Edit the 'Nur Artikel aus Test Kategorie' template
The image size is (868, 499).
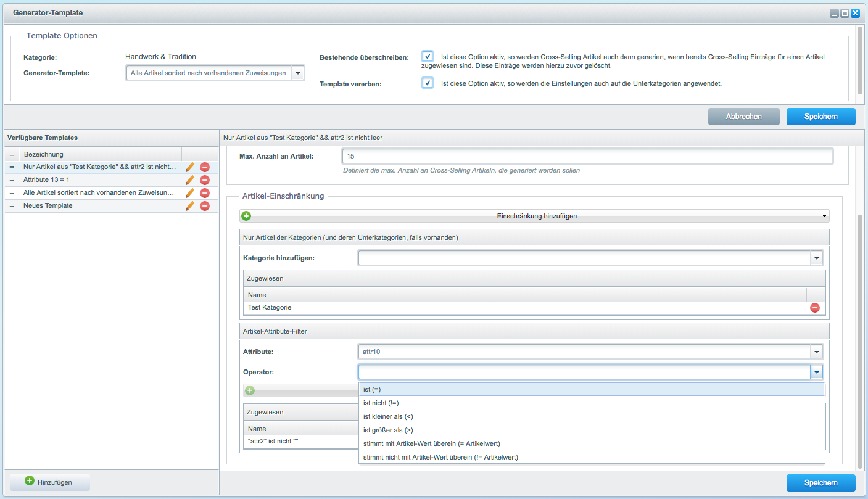click(190, 167)
